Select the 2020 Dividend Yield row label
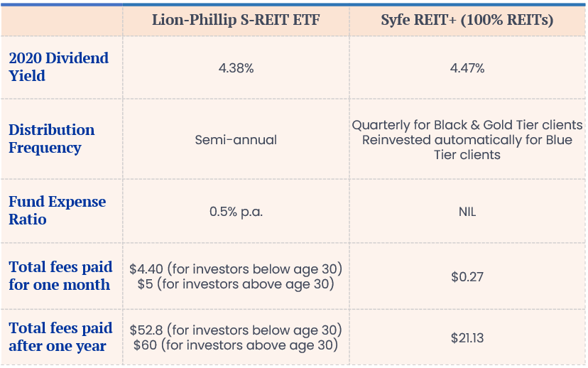Viewport: 588px width, 368px height. (x=59, y=67)
